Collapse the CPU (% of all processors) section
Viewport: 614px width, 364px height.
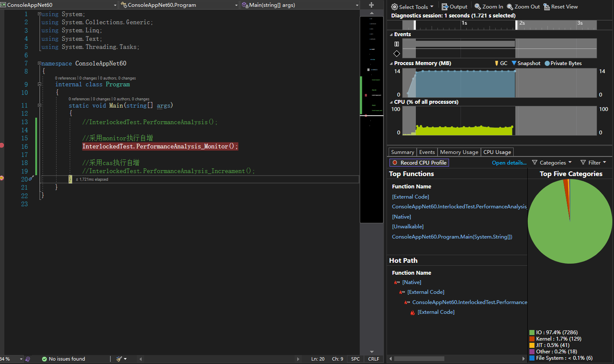[391, 102]
